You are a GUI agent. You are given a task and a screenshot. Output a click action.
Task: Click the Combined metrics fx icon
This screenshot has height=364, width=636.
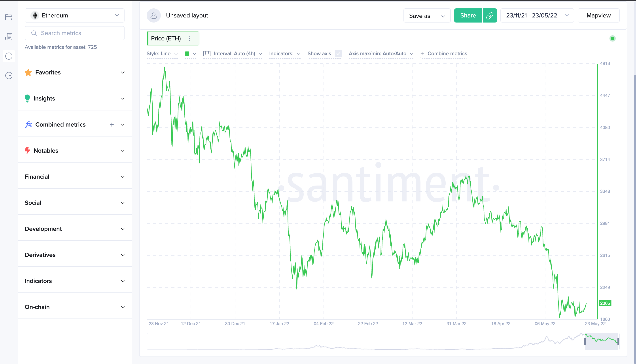(28, 125)
